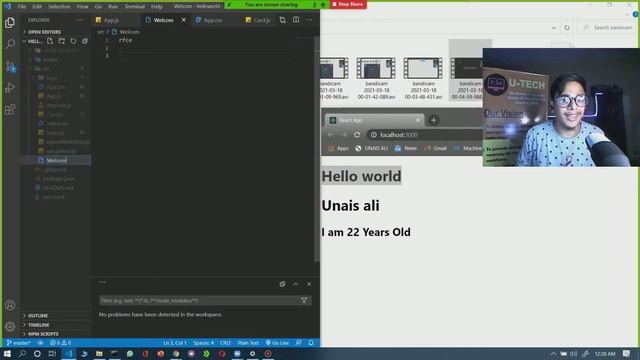
Task: Open the View menu
Action: (x=82, y=7)
